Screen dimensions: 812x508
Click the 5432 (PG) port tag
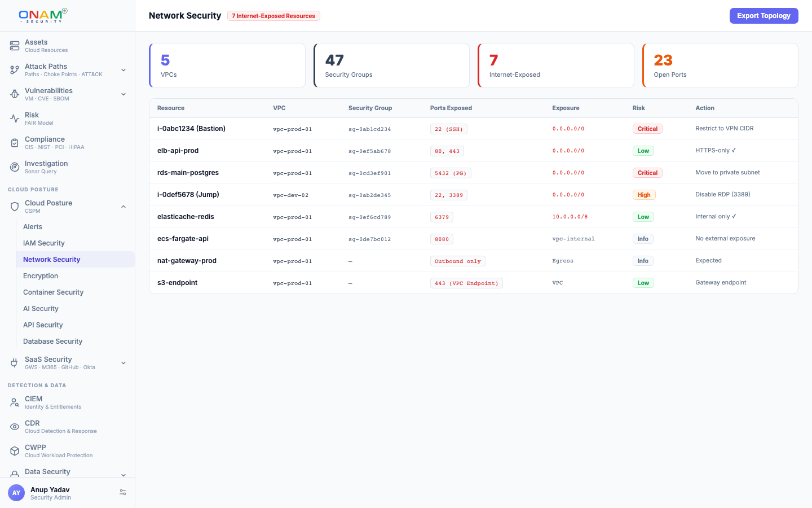[451, 173]
